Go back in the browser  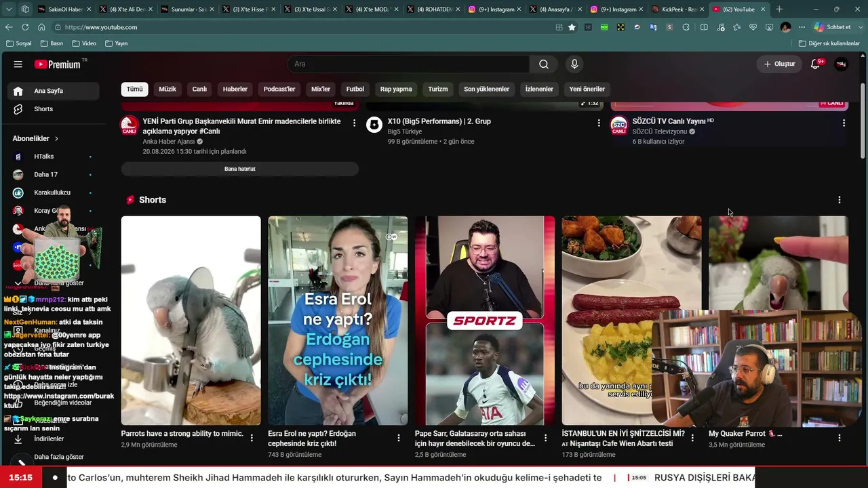pyautogui.click(x=9, y=27)
